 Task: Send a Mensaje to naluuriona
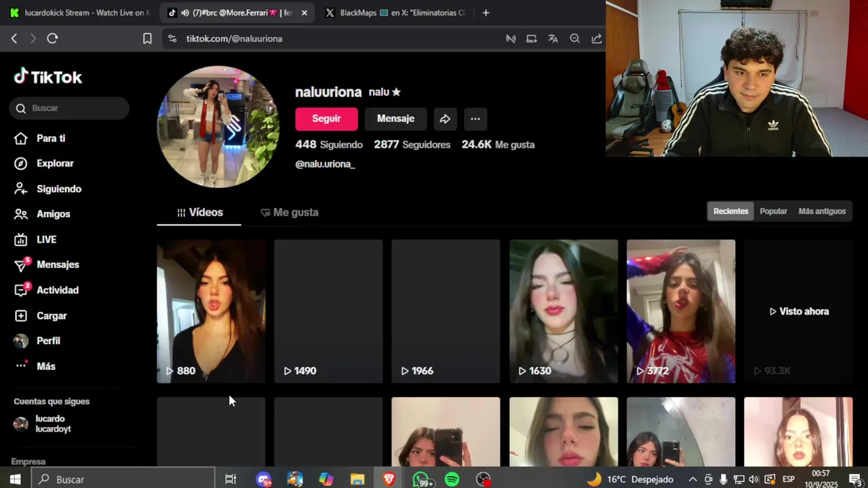(x=395, y=119)
